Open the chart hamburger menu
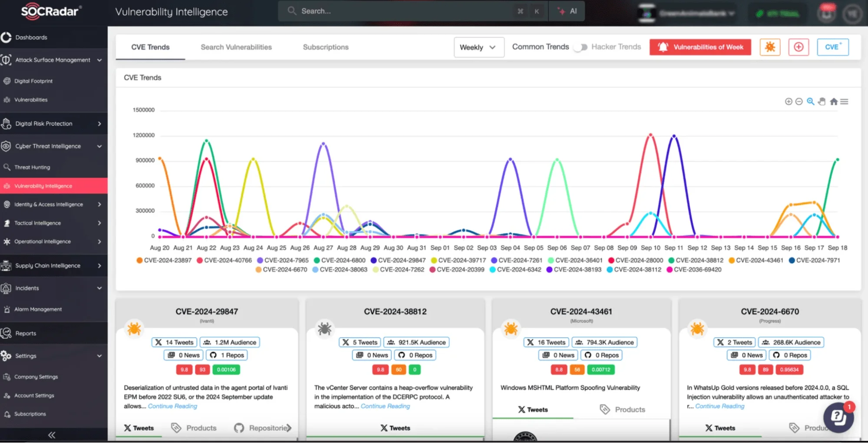Viewport: 868px width, 443px height. tap(844, 102)
